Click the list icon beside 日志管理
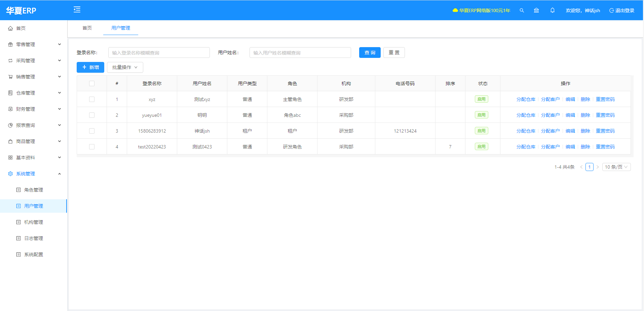The image size is (644, 311). coord(18,238)
